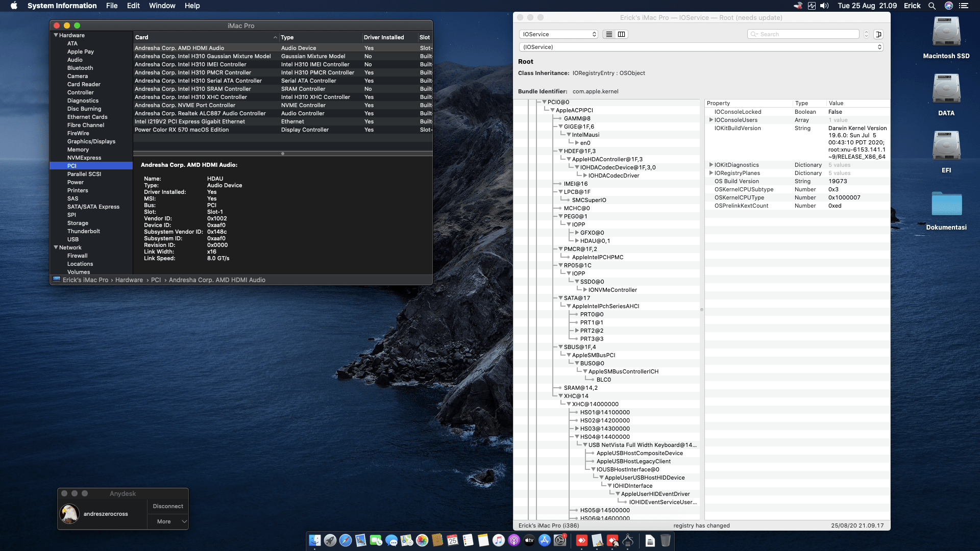Open App Store in the Dock
Screen dimensions: 980x551
click(x=545, y=540)
